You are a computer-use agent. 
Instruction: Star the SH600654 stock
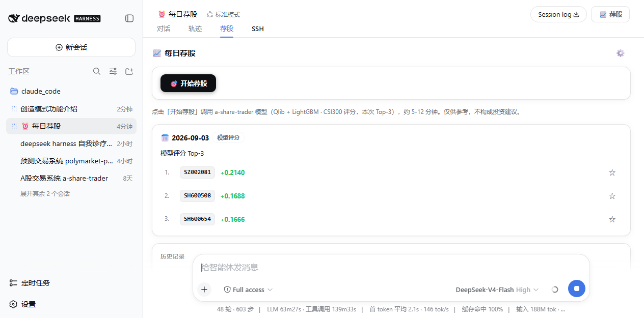[612, 219]
